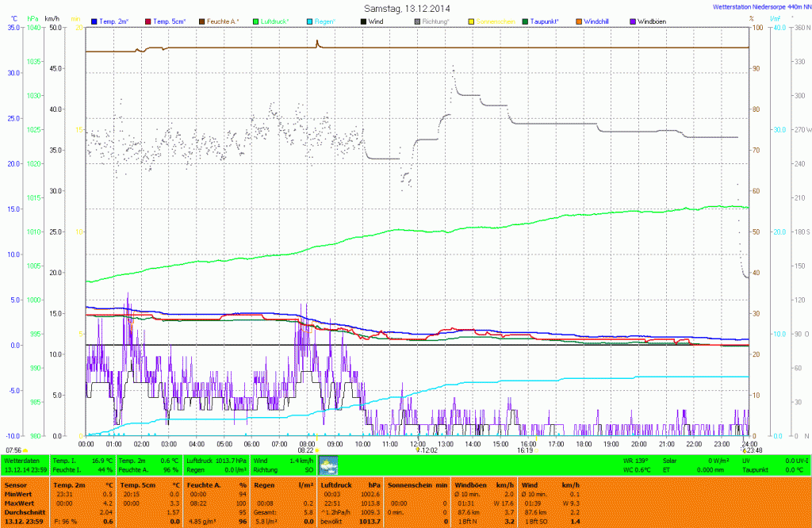Click the sunrise icon beside 07:56
This screenshot has width=812, height=528.
click(26, 450)
